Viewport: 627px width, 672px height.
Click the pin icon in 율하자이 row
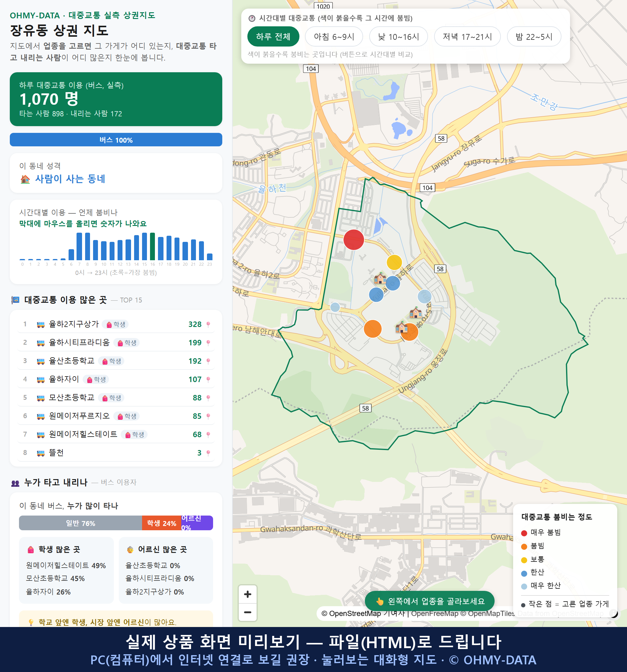coord(208,379)
